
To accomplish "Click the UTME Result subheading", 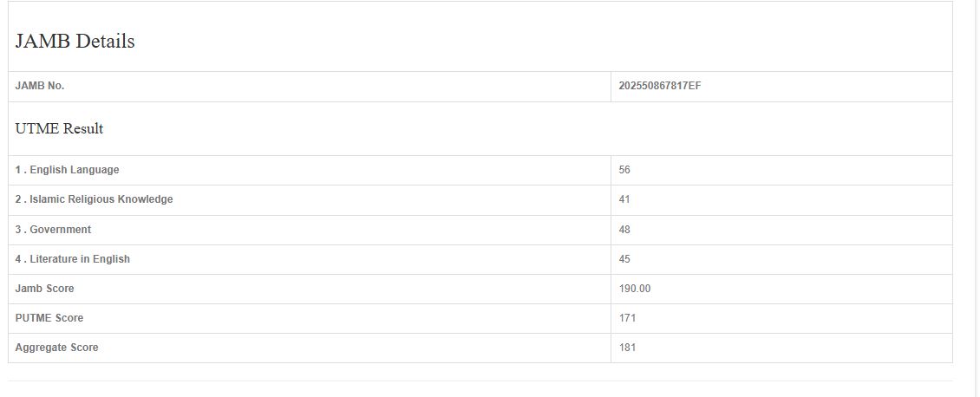I will point(59,128).
